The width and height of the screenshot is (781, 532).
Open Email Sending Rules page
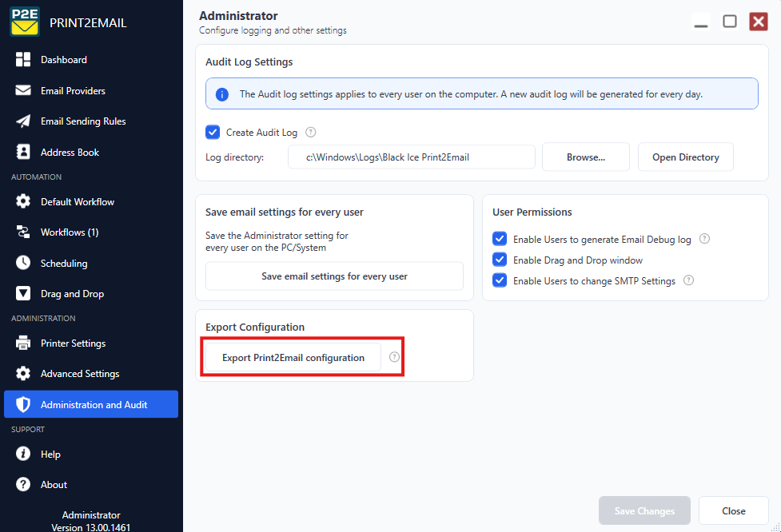click(x=91, y=121)
